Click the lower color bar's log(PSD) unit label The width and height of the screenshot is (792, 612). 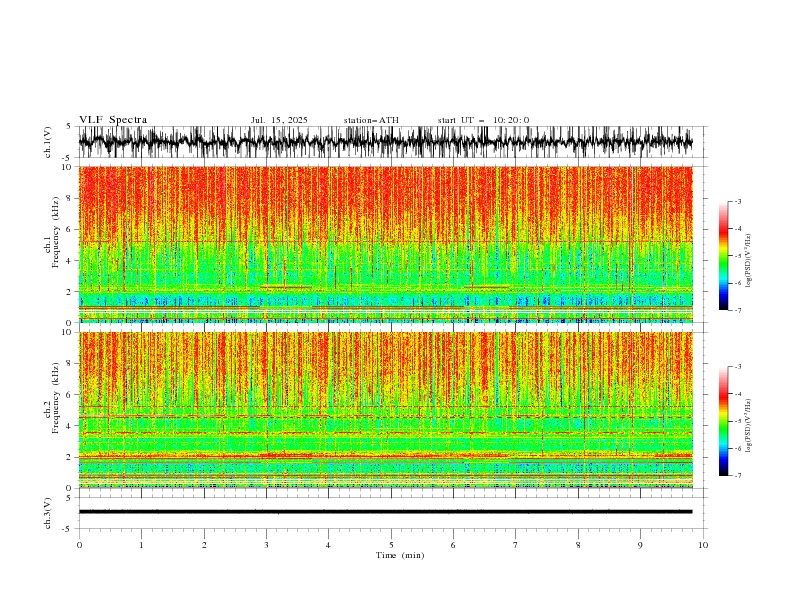click(x=749, y=426)
